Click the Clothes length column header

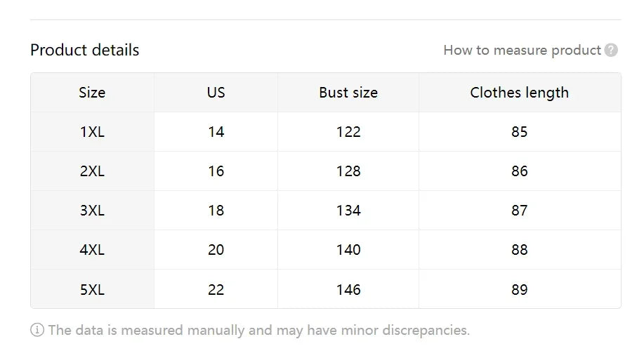click(519, 93)
